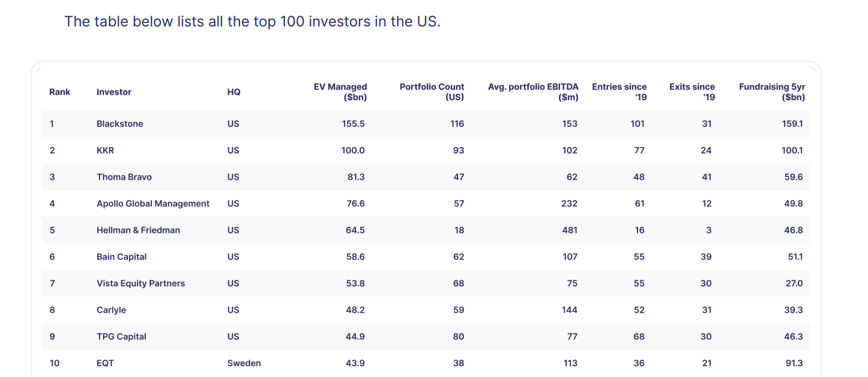Click the Rank column header
The width and height of the screenshot is (868, 377).
tap(59, 92)
